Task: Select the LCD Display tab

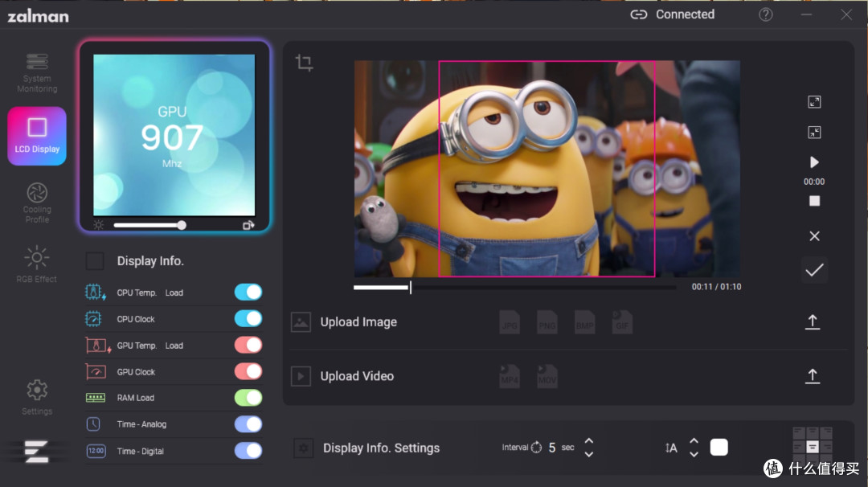Action: (x=36, y=136)
